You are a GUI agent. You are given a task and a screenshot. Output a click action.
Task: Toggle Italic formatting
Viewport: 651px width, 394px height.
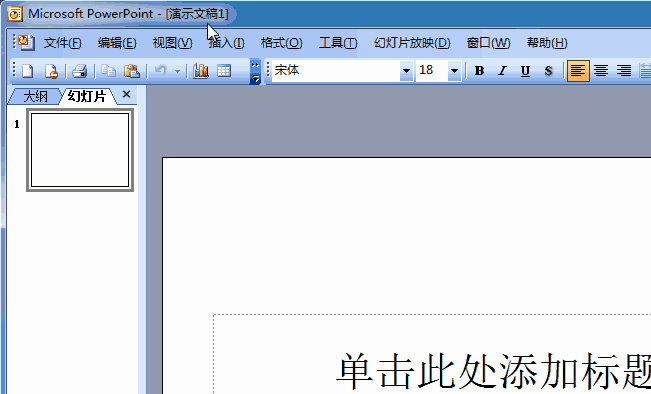click(502, 71)
